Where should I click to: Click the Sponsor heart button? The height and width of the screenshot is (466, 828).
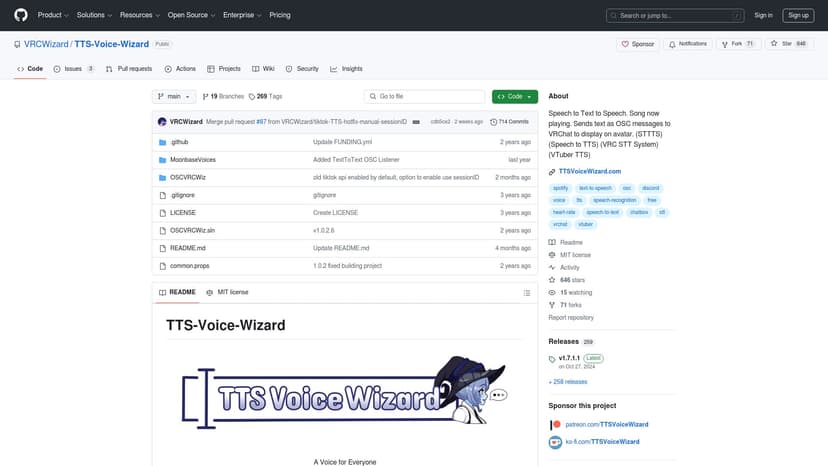point(637,44)
